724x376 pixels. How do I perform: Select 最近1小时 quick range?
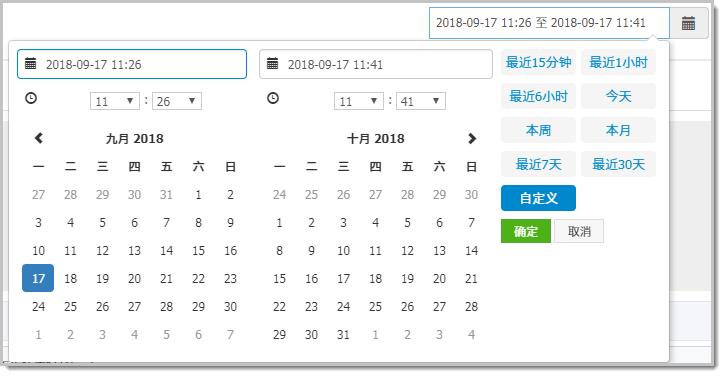click(x=618, y=62)
